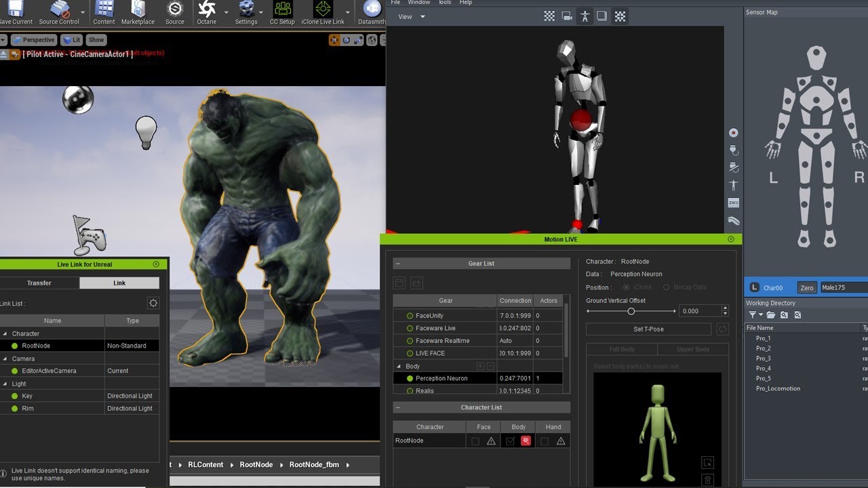This screenshot has width=868, height=488.
Task: Click the Set T-Pose button
Action: 648,329
